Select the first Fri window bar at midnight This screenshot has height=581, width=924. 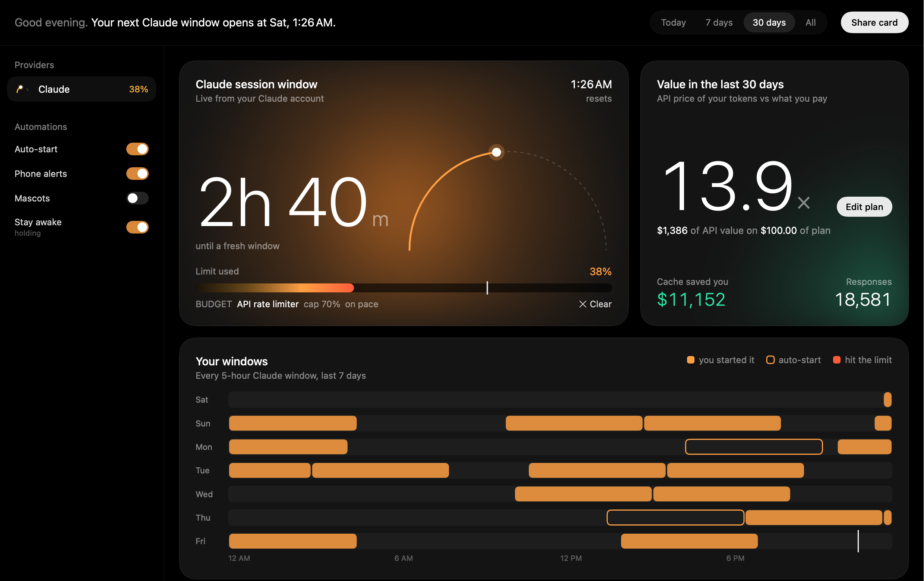coord(293,541)
